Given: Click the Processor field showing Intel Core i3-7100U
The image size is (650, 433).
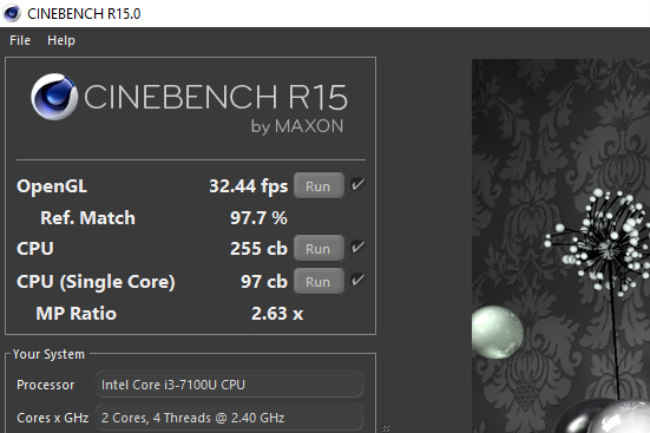Looking at the screenshot, I should [230, 384].
